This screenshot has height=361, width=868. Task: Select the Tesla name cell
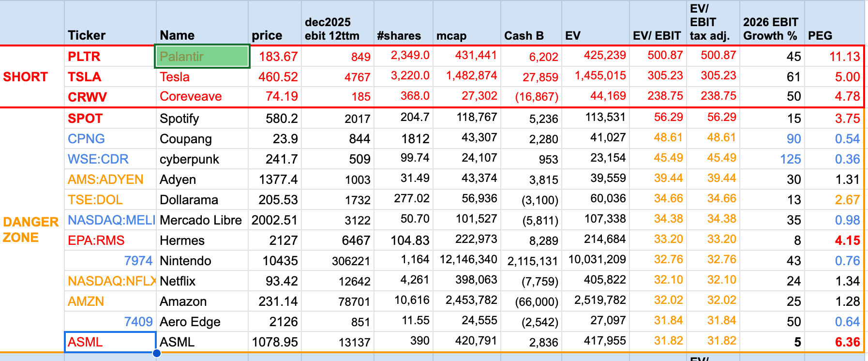point(202,77)
